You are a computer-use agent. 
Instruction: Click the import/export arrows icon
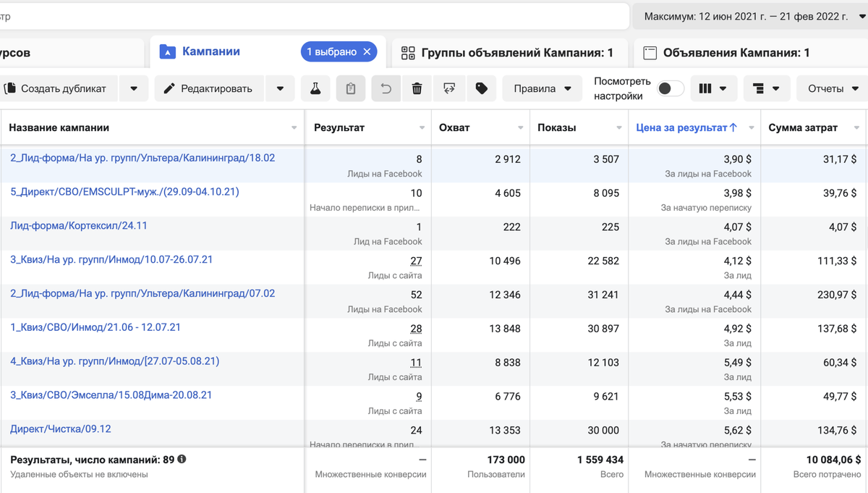449,88
